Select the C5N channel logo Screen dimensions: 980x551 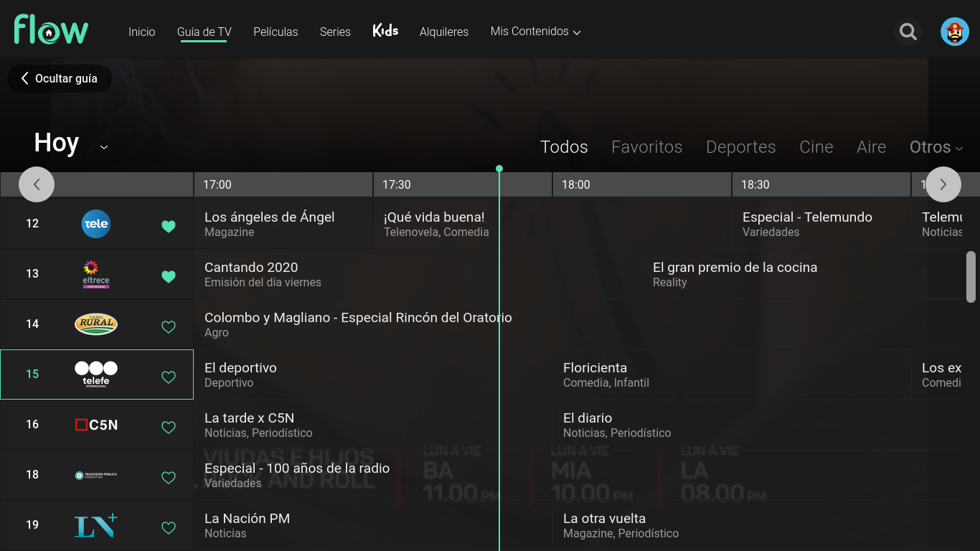coord(96,425)
